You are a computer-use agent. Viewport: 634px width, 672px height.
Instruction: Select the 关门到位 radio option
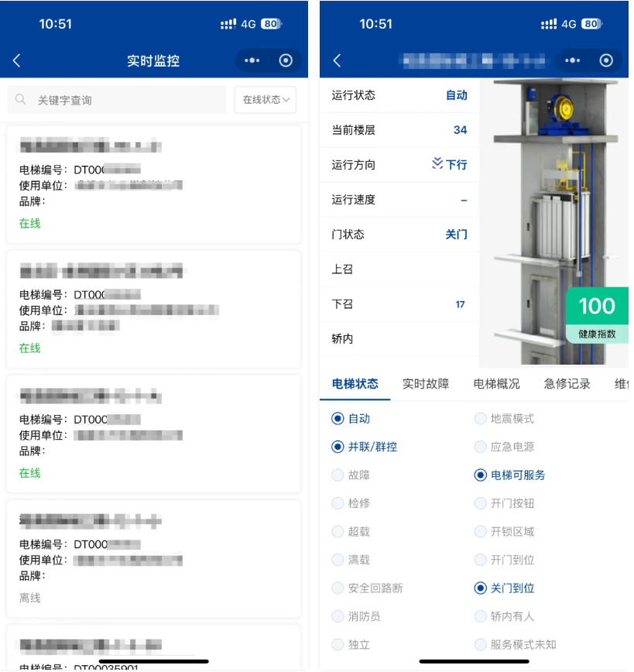click(481, 588)
